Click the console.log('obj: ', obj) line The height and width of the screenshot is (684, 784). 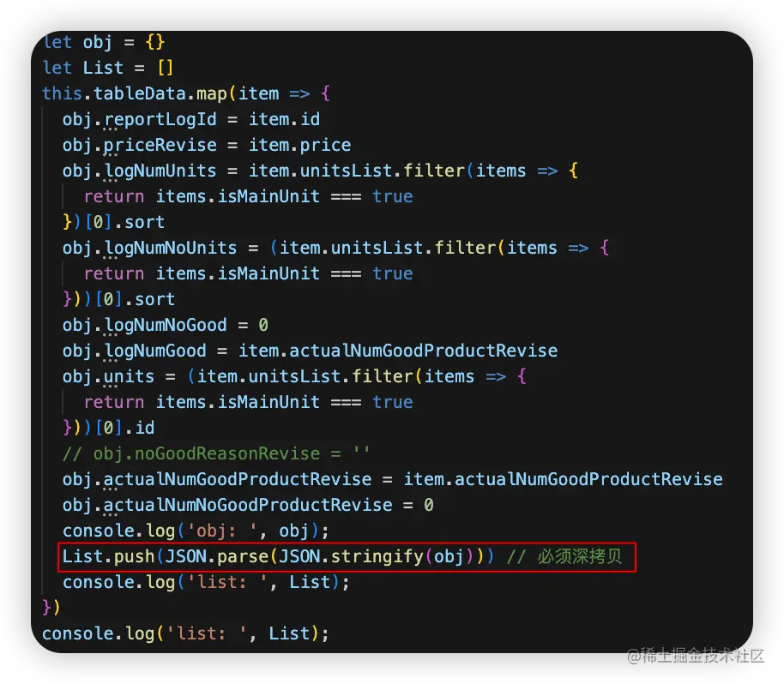pyautogui.click(x=196, y=531)
